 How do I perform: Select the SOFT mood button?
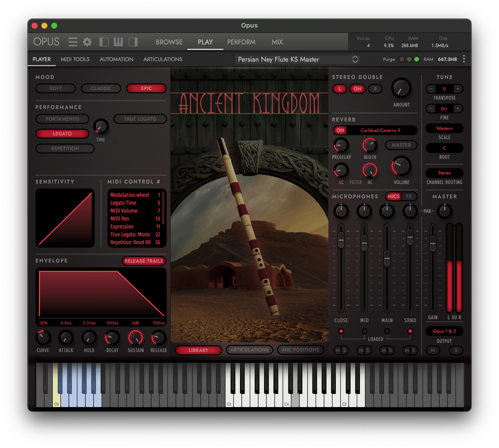(56, 88)
